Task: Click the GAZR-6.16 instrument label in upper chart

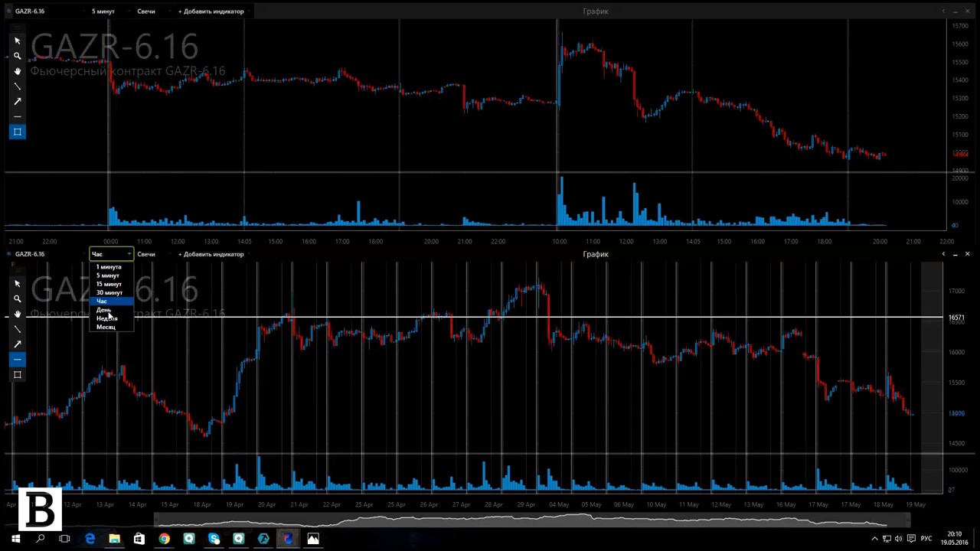Action: (30, 11)
